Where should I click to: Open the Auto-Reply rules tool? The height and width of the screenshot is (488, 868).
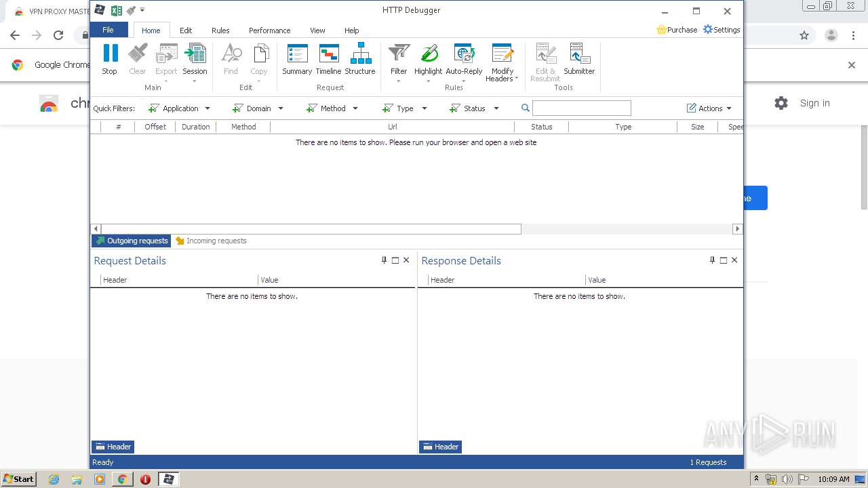[464, 62]
